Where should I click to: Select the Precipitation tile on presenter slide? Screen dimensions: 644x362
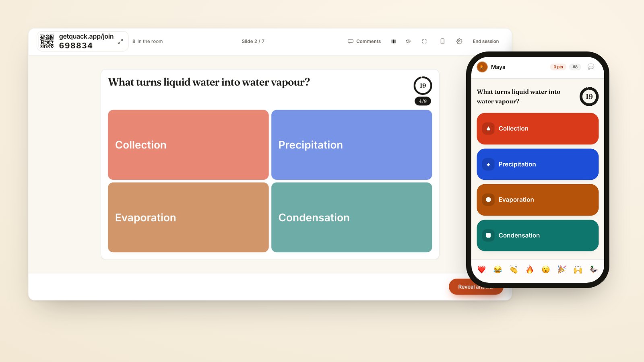352,145
